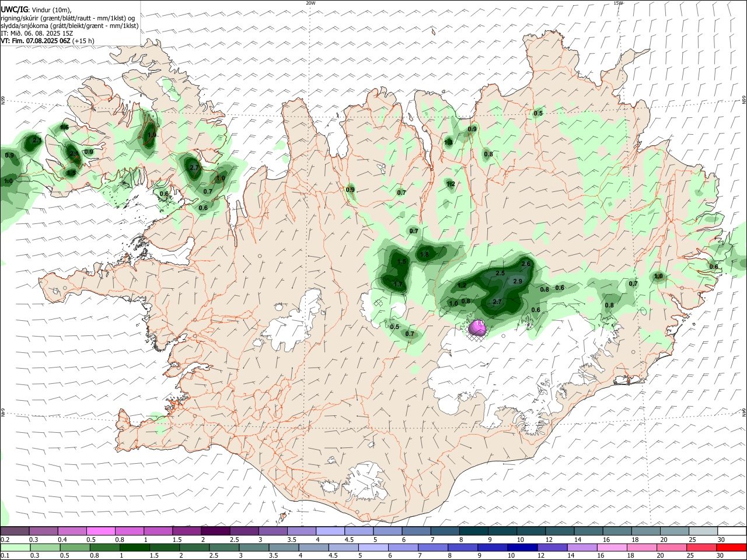This screenshot has width=747, height=560.
Task: Click the 2.1 value in the Westfjords
Action: (37, 141)
